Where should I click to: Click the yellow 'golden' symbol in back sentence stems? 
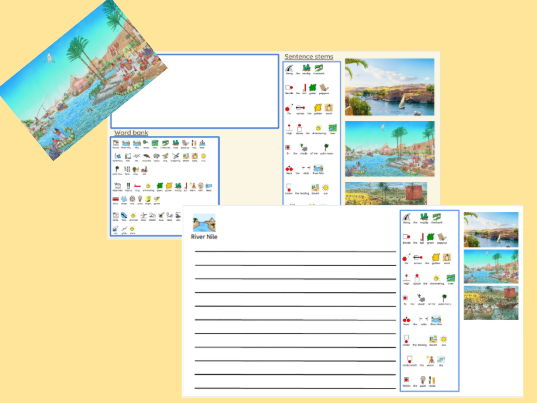point(318,109)
